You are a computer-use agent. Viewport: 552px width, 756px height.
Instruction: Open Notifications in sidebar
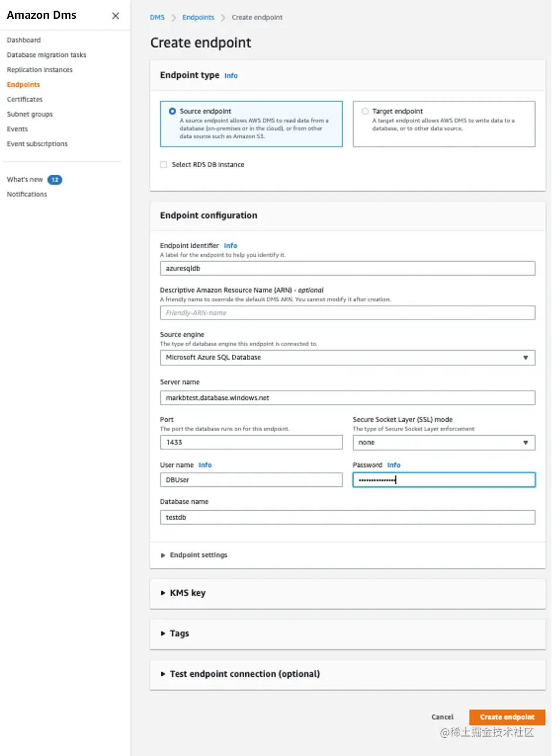[26, 194]
